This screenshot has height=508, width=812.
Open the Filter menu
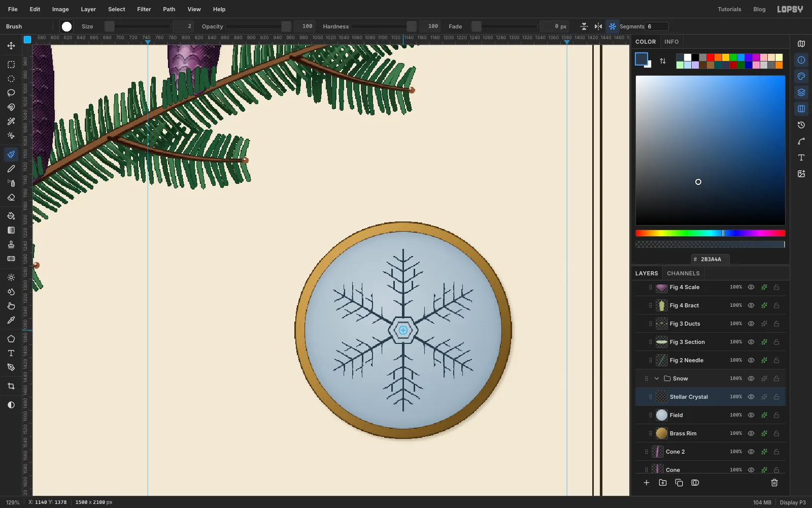point(144,9)
